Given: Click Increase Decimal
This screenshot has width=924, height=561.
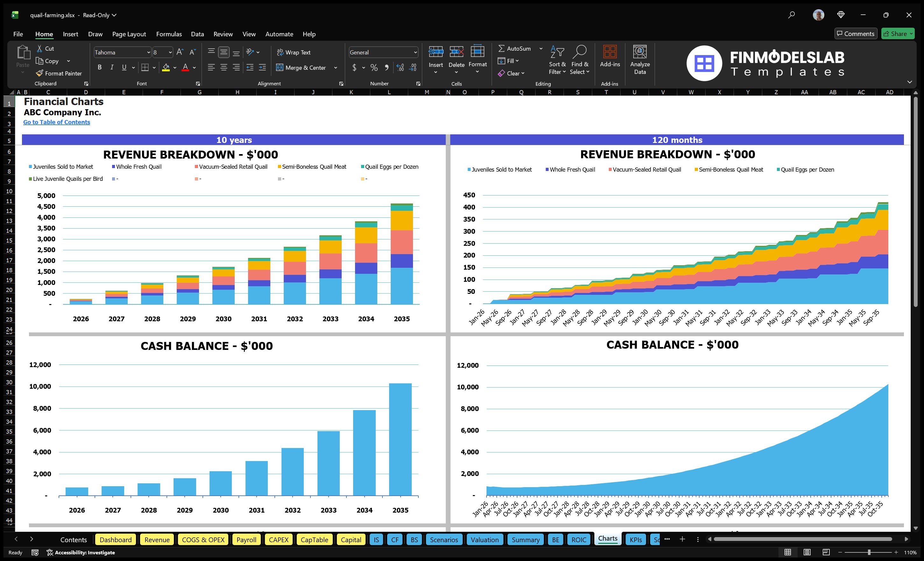Looking at the screenshot, I should pos(400,68).
